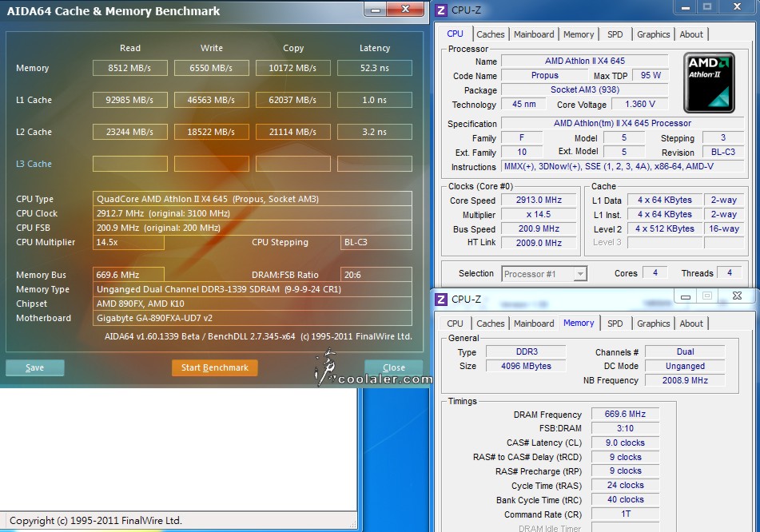
Task: Click L2 Cache Write value 18522 MB/s
Action: coord(211,132)
